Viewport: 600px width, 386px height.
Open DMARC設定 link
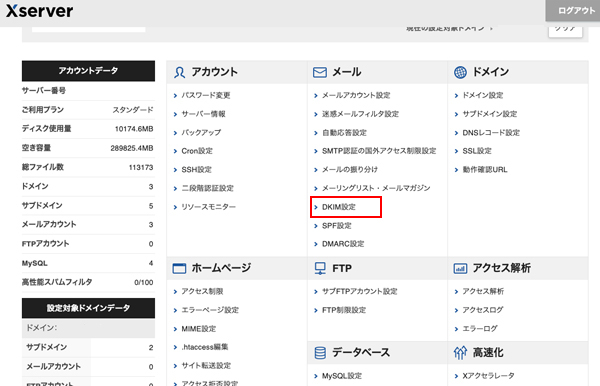point(343,244)
